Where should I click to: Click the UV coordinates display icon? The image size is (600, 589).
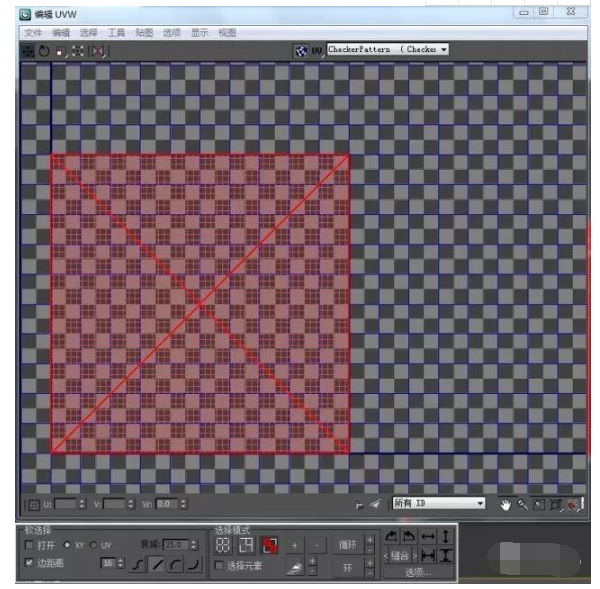coord(317,51)
